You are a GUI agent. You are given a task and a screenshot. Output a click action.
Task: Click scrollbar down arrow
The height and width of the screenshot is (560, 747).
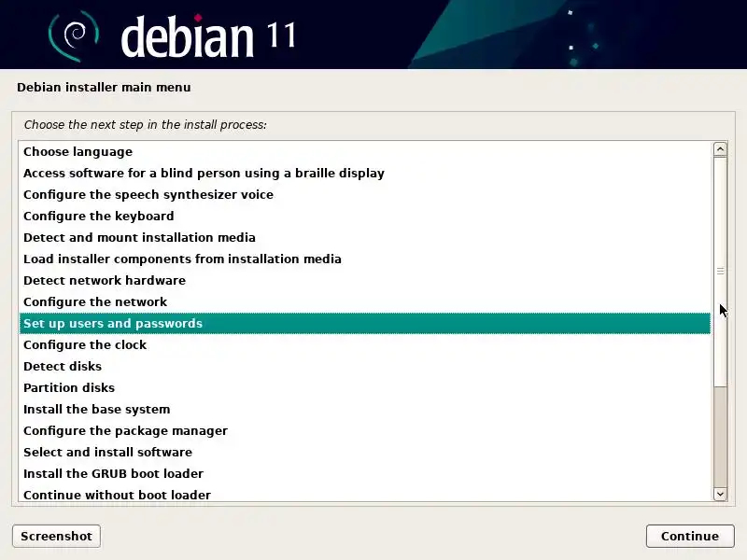[720, 494]
